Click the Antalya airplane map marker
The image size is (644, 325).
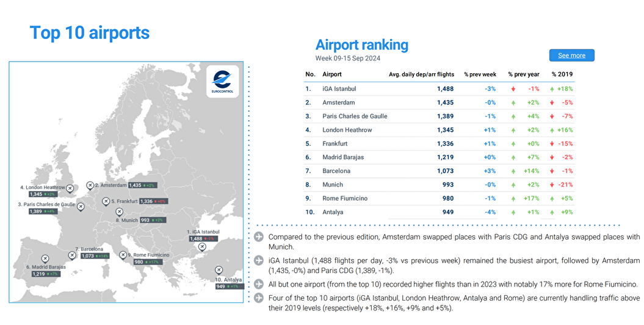pos(219,270)
